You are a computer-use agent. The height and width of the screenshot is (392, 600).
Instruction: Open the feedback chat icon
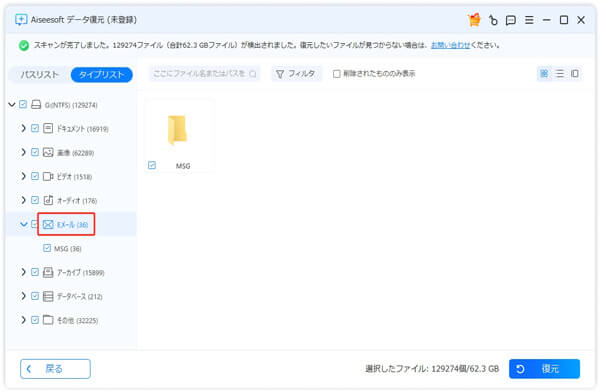click(x=510, y=20)
